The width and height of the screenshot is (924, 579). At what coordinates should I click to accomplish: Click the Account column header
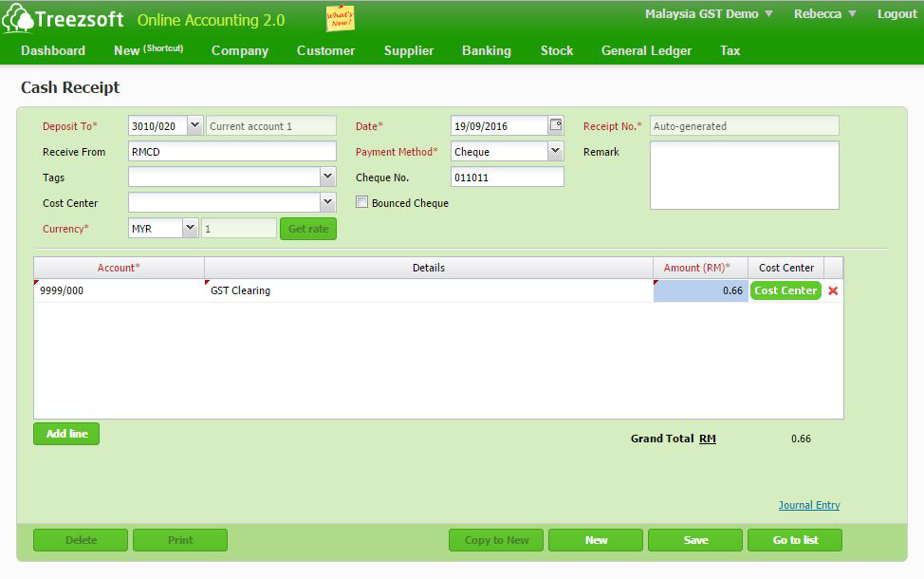click(x=119, y=268)
